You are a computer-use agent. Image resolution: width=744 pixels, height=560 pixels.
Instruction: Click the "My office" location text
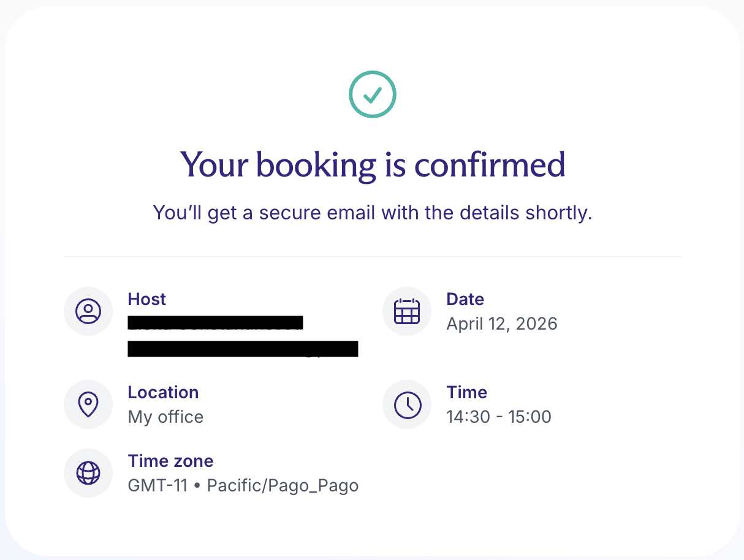pos(165,417)
